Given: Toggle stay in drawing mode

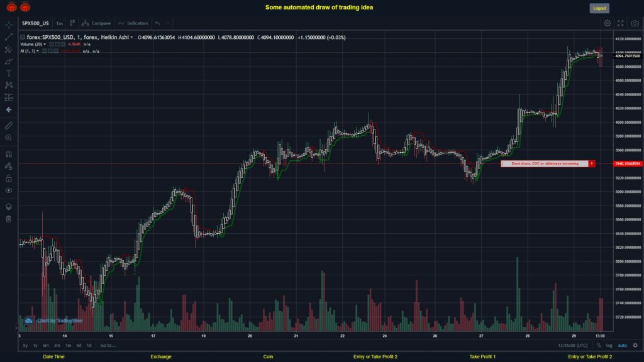Looking at the screenshot, I should pos(9,166).
